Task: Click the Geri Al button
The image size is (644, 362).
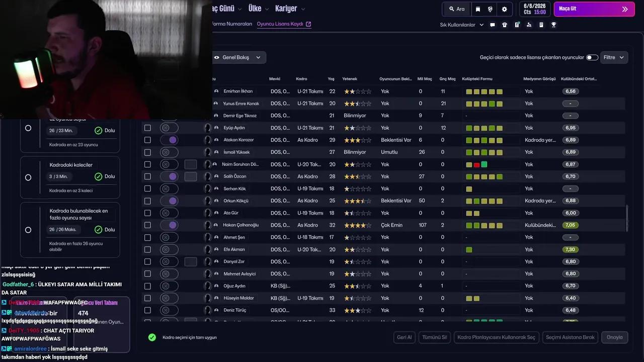Action: click(405, 337)
